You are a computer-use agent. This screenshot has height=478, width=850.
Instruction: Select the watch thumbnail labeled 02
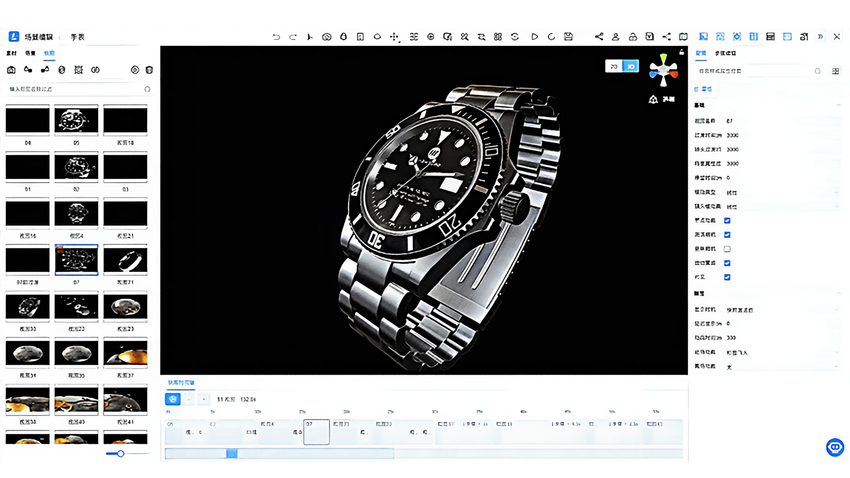(76, 167)
